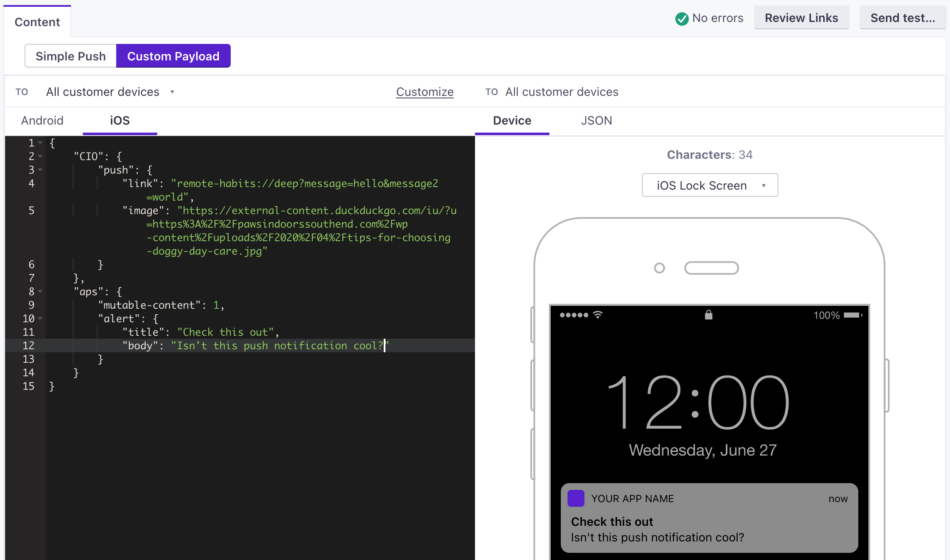Click the signal strength dots on phone
Viewport: 950px width, 560px height.
(574, 315)
